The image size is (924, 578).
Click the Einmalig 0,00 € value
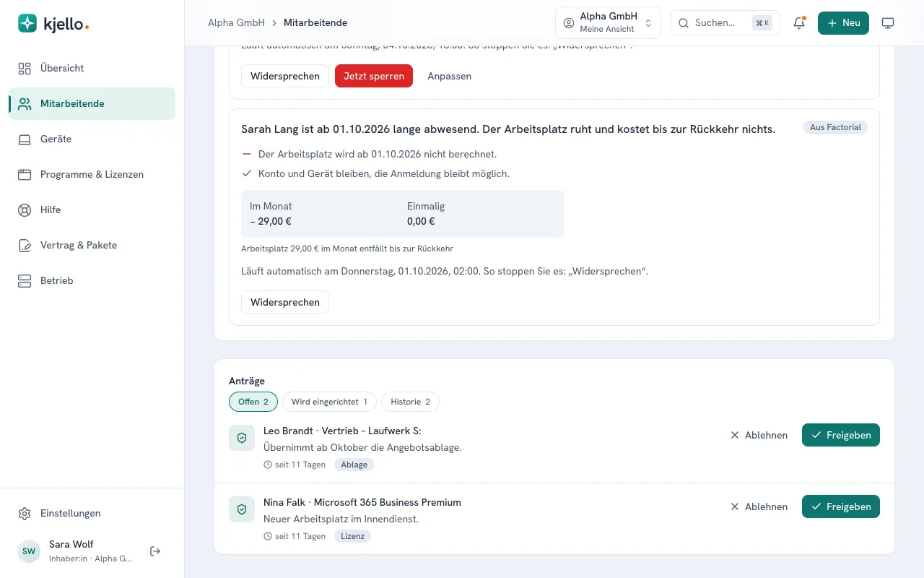[x=421, y=222]
